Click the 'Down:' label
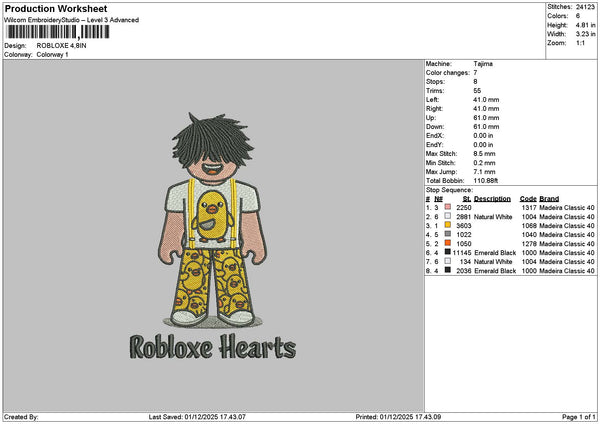Viewport: 600px width, 424px height. (435, 127)
